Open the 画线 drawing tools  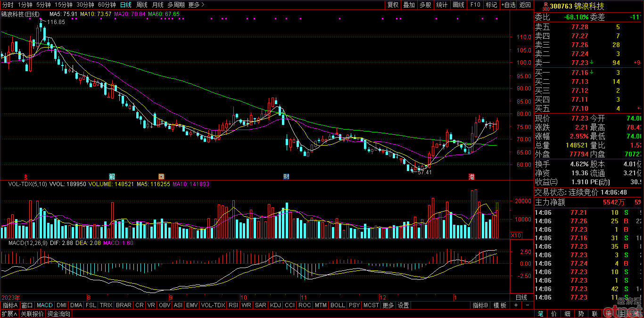tap(458, 5)
